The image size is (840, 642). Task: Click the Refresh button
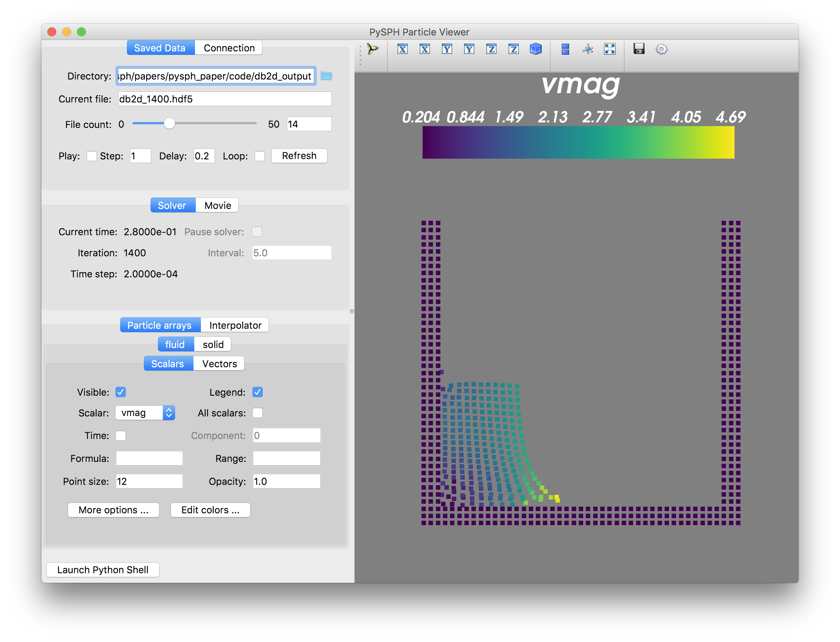[299, 156]
